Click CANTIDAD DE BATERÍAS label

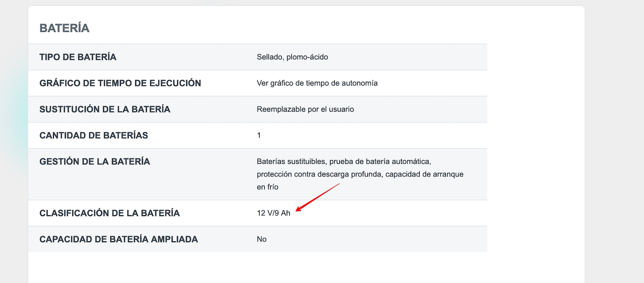(x=93, y=136)
